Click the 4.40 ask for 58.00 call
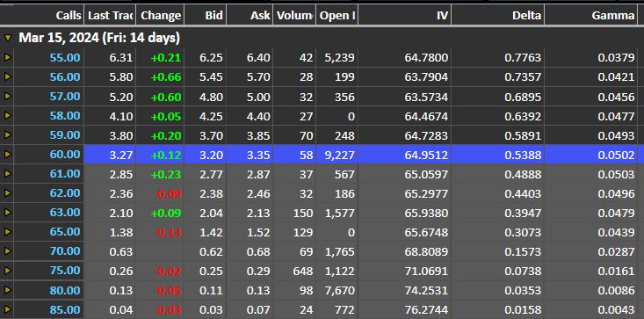The width and height of the screenshot is (644, 319). (258, 116)
